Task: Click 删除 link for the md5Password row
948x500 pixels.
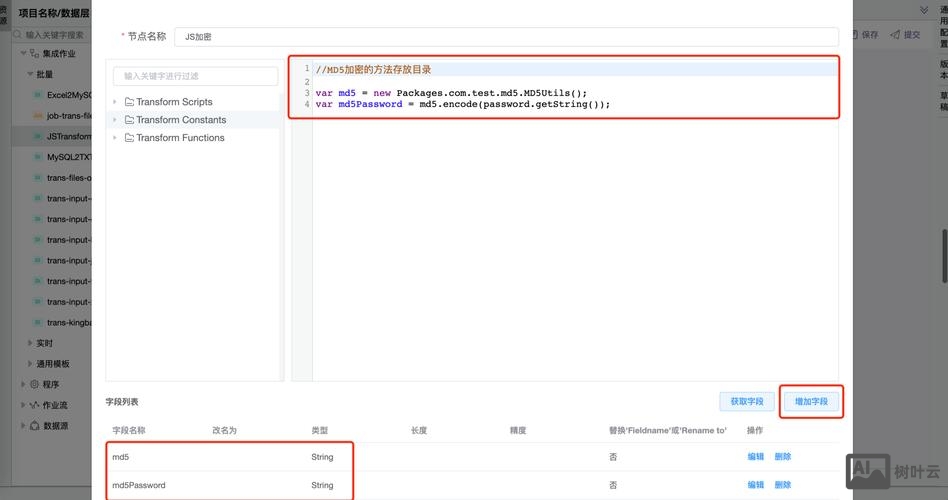Action: [782, 485]
